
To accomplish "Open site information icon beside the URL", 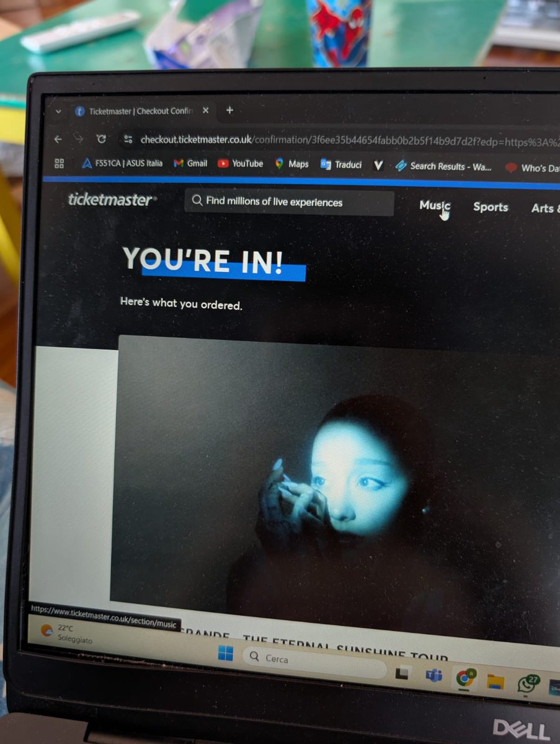I will point(128,139).
